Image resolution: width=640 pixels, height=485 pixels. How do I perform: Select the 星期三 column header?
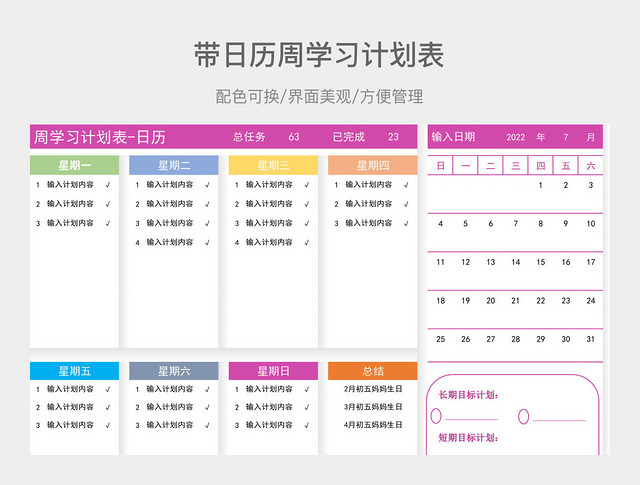pos(273,165)
